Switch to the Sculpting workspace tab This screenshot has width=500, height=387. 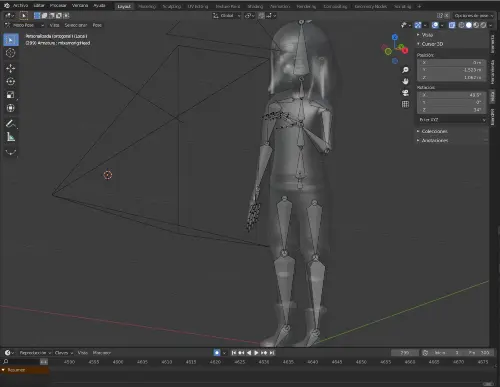(x=172, y=6)
